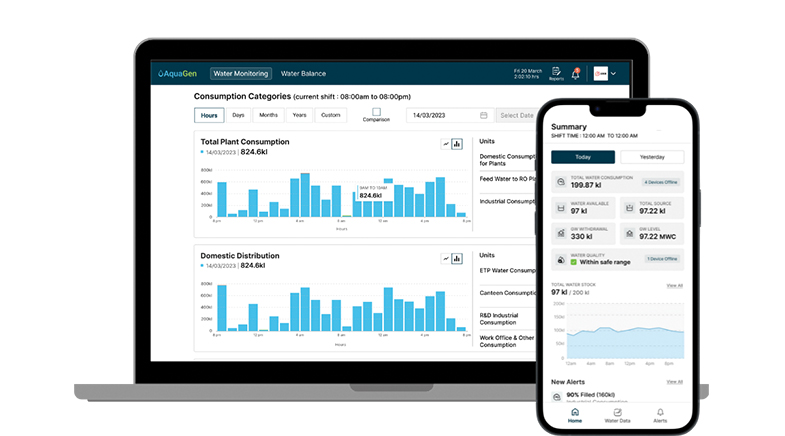This screenshot has height=436, width=785.
Task: Open the Select Date dropdown
Action: pos(518,115)
